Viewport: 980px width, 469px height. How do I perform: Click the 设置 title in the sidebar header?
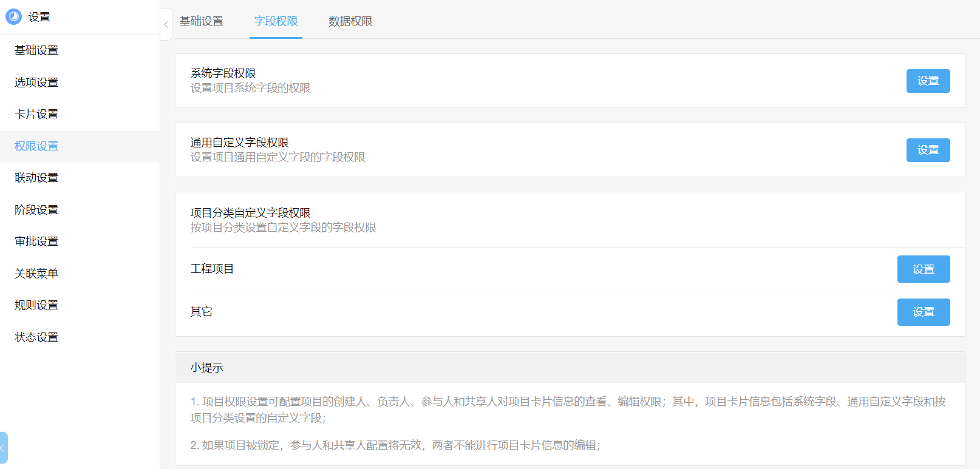click(x=39, y=17)
